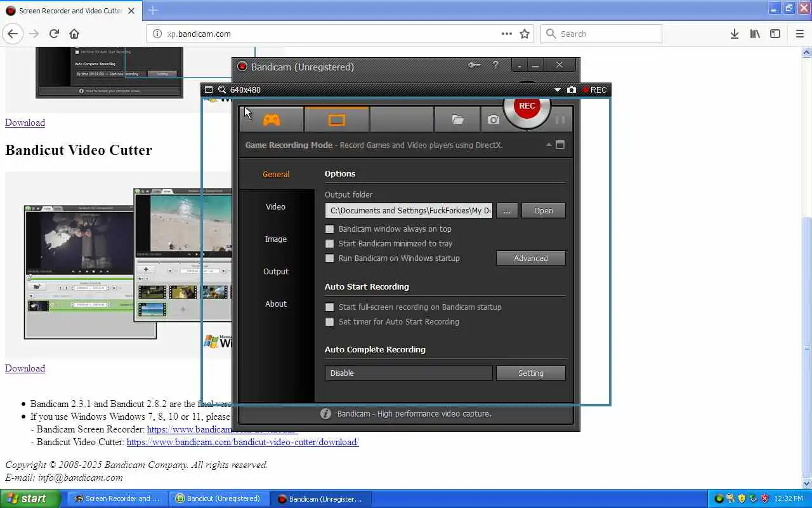This screenshot has width=812, height=508.
Task: Click the Firefox Search box
Action: 601,34
